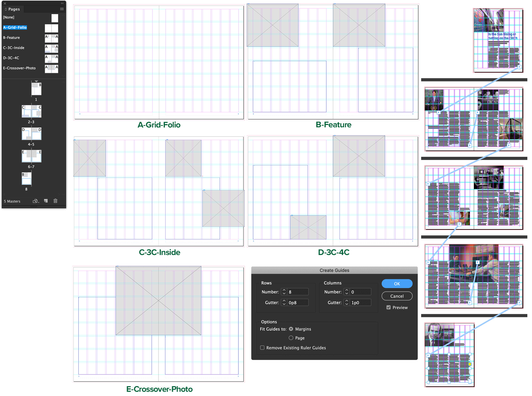This screenshot has width=532, height=396.
Task: Click the Create New Page icon
Action: (x=46, y=201)
